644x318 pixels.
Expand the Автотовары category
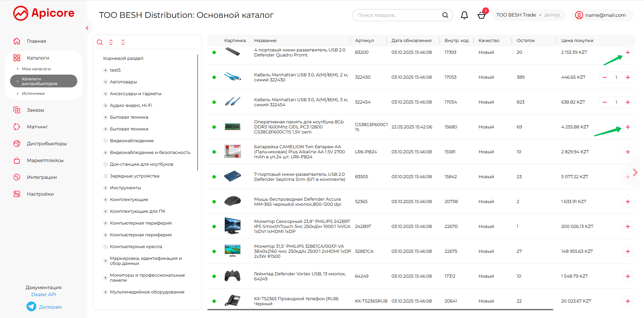106,82
